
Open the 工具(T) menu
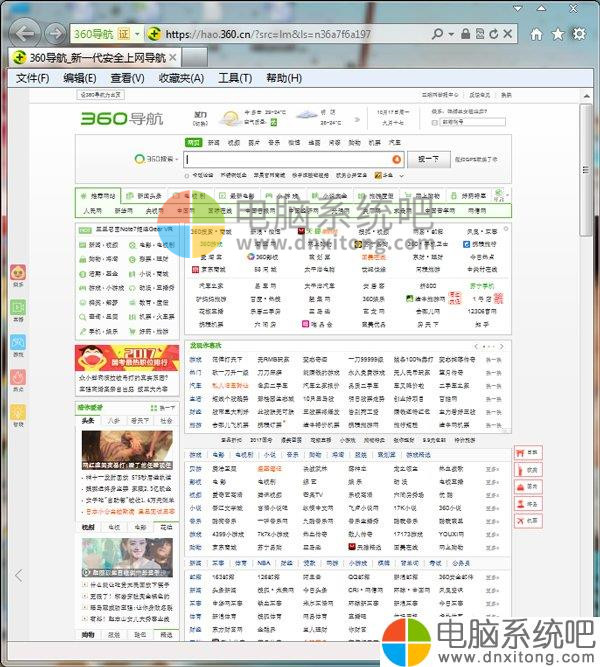[235, 78]
